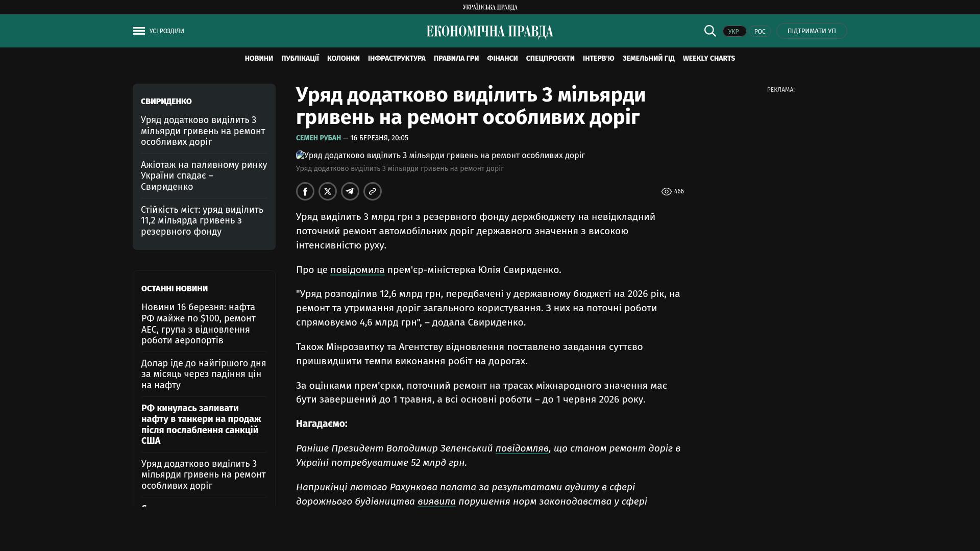Share article via Telegram
The image size is (980, 551).
pos(350,191)
